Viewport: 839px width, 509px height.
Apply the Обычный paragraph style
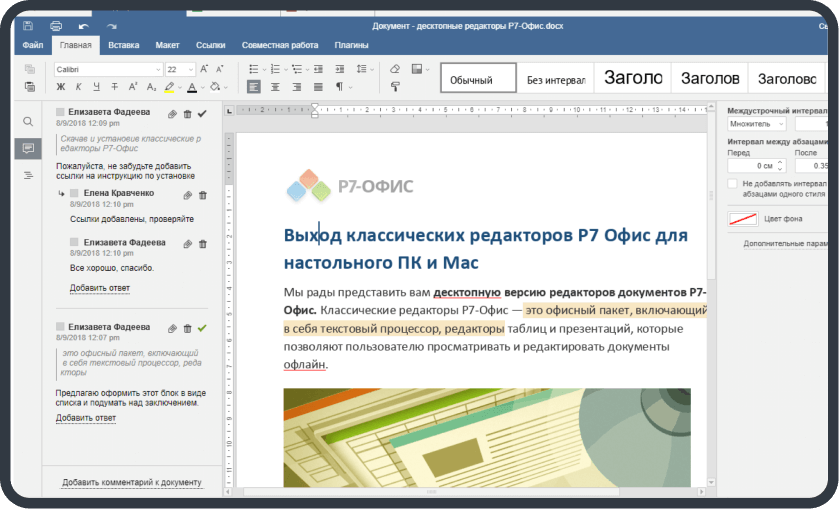tap(479, 78)
